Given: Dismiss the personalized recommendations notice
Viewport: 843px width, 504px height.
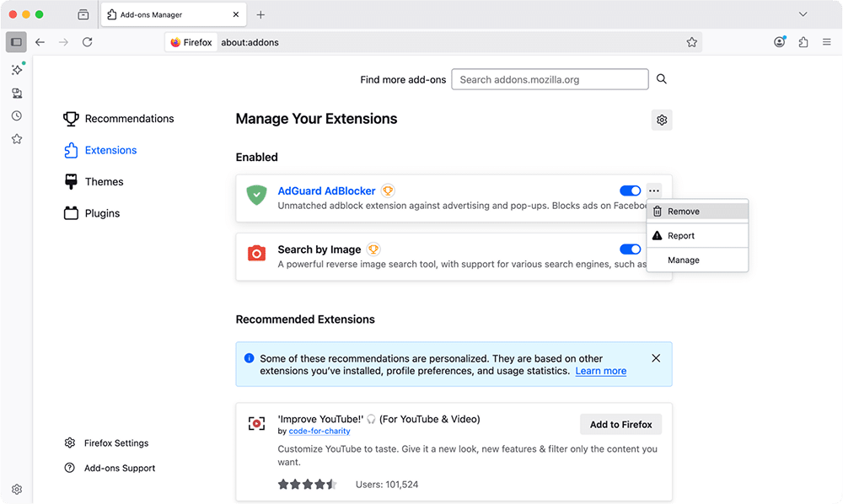Looking at the screenshot, I should [656, 358].
